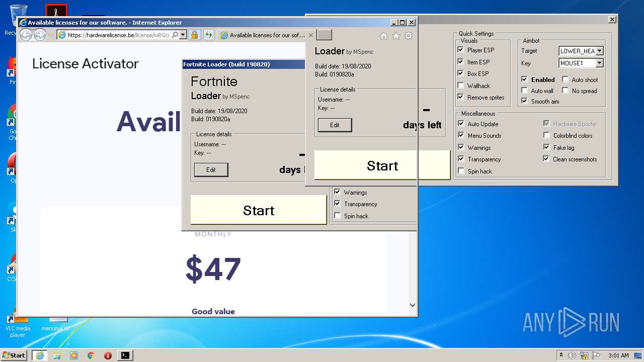Toggle Auto Update under Miscellaneous
The image size is (644, 362).
click(461, 124)
